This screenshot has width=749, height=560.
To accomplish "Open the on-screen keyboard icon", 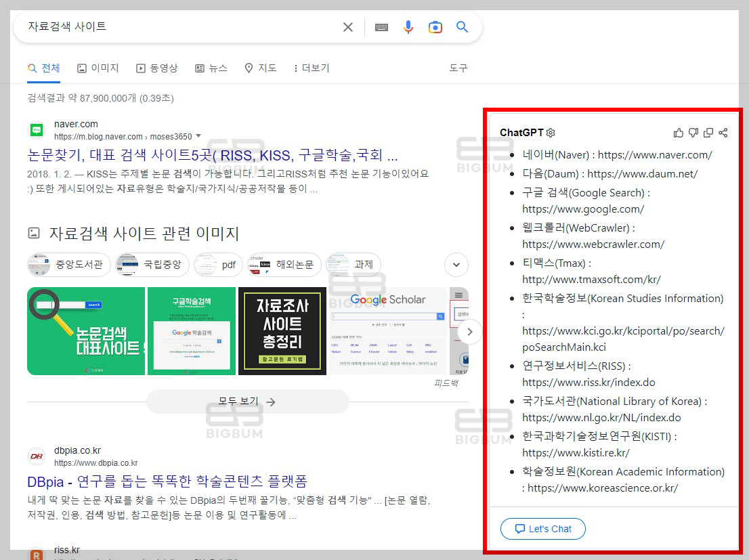I will (x=381, y=27).
